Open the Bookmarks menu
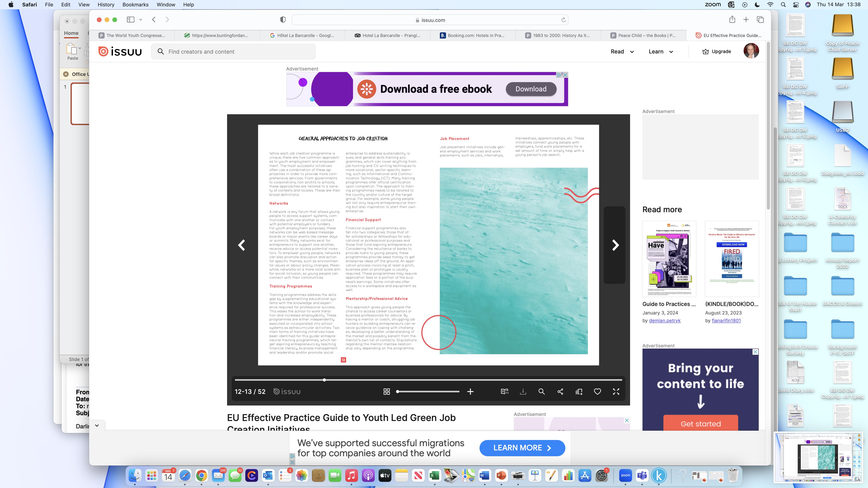 tap(135, 4)
